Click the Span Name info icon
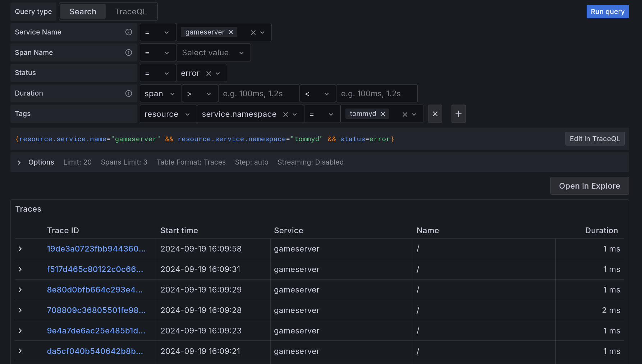 (x=129, y=52)
